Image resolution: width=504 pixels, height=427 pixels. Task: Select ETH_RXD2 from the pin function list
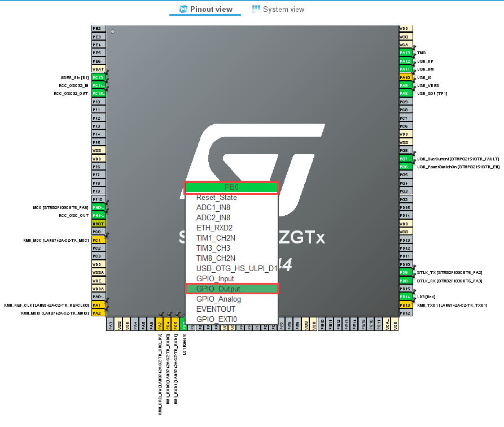214,228
